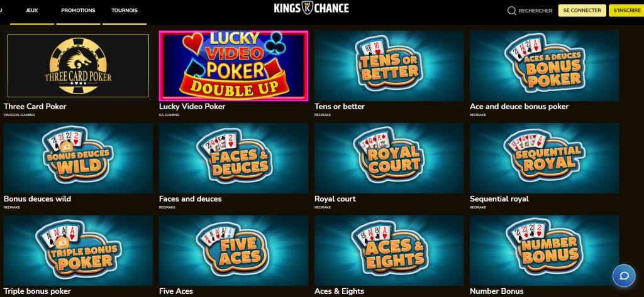Open the Triple Bonus Poker tile

[78, 251]
